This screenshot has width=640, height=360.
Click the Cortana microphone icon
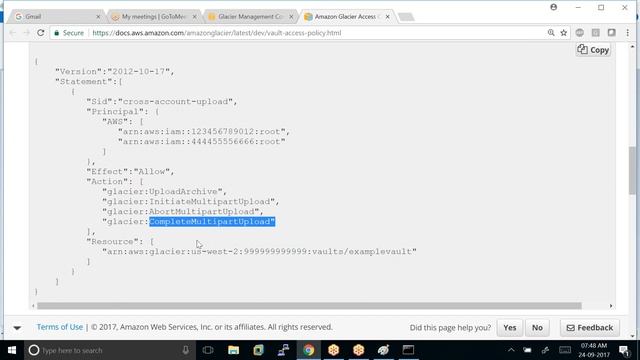[186, 350]
